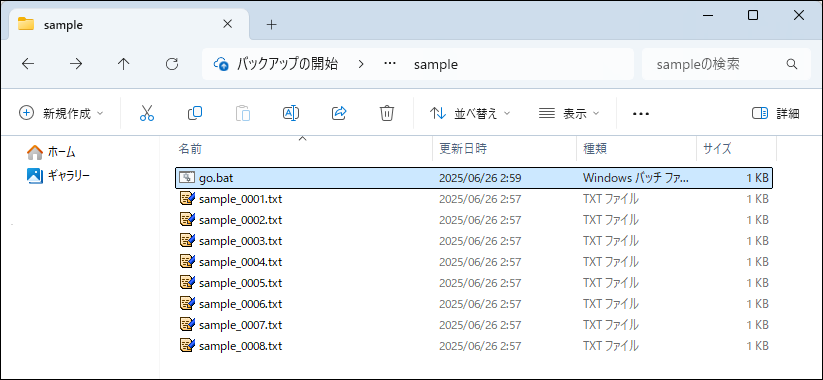Click the Cut scissors icon
Screen dimensions: 823x380
tap(147, 113)
